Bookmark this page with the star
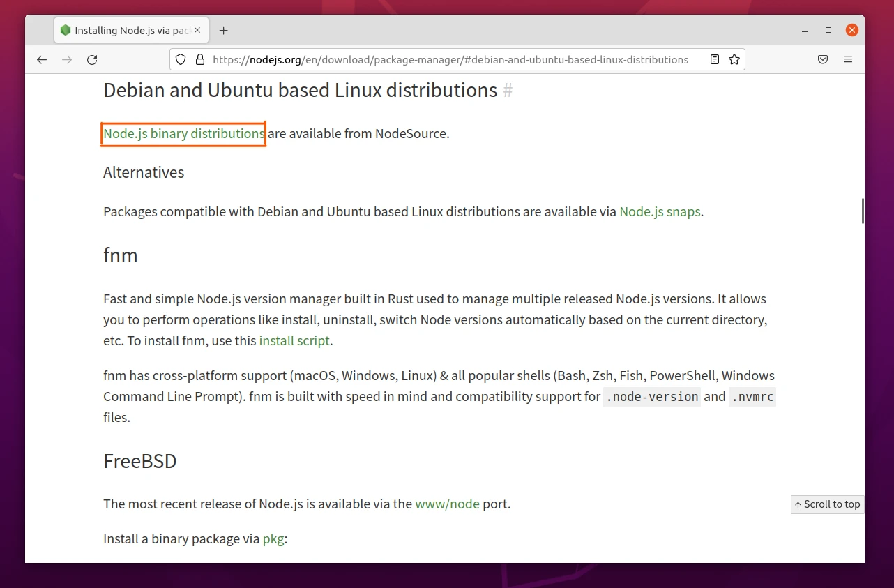 pos(734,59)
